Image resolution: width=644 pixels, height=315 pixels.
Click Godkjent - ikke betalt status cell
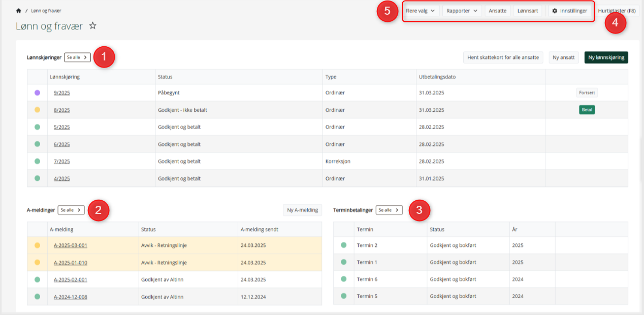(x=182, y=110)
